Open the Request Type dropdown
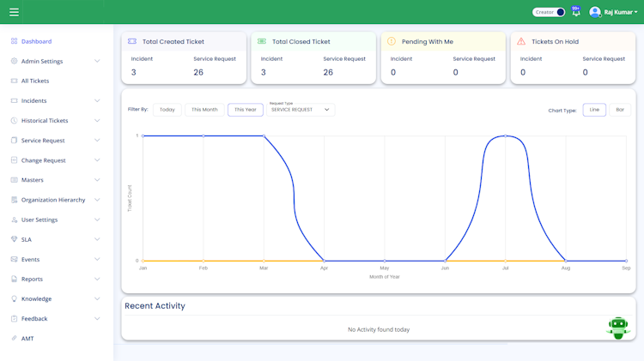 pos(301,110)
